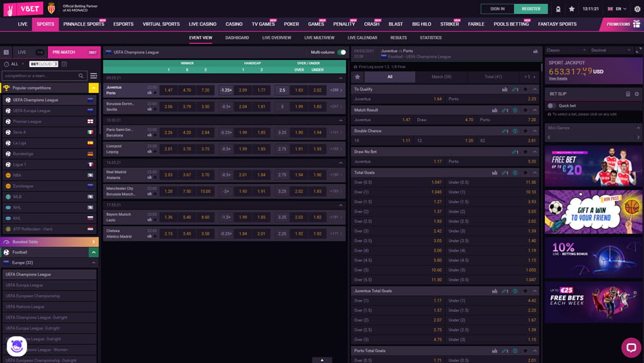
Task: Open the Bet Slip calculator icon
Action: click(628, 93)
